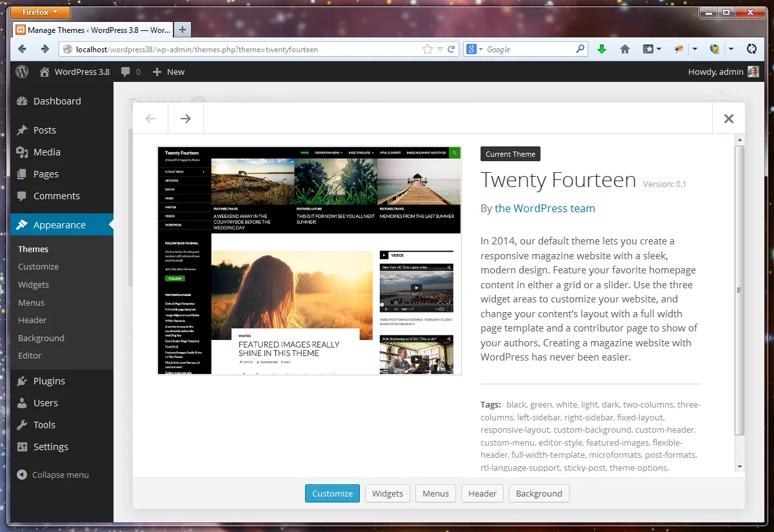Click the Menus button in theme footer
774x532 pixels.
tap(435, 493)
